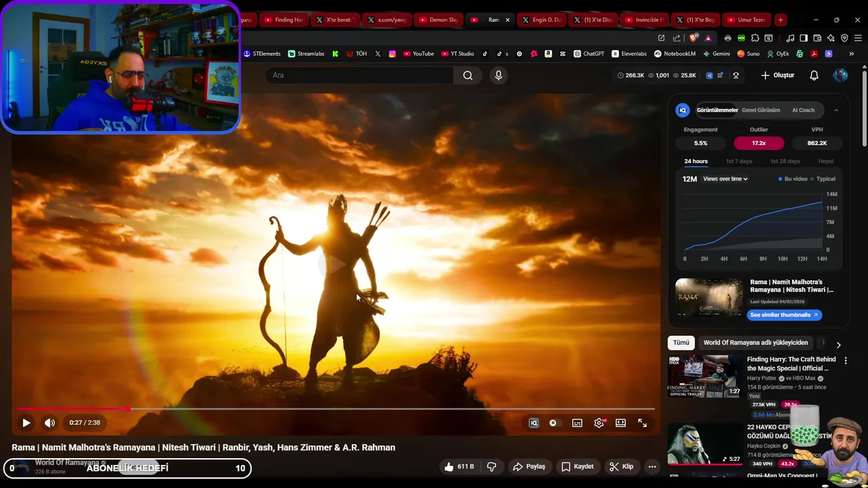Open options menu for the Finding Harry video
The width and height of the screenshot is (868, 488).
(x=846, y=361)
